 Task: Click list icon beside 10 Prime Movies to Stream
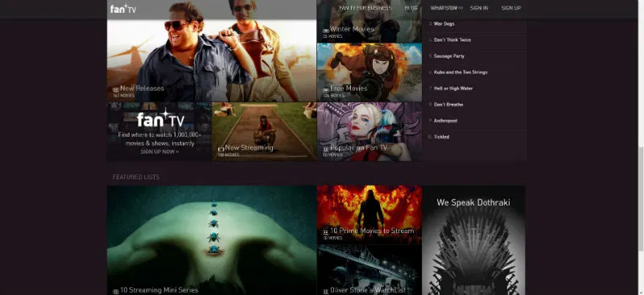[x=326, y=231]
